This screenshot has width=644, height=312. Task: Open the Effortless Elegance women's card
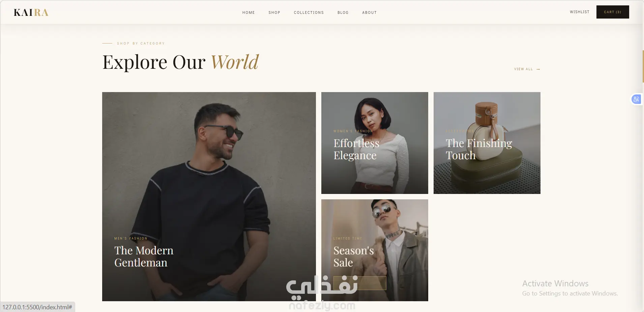[x=375, y=143]
